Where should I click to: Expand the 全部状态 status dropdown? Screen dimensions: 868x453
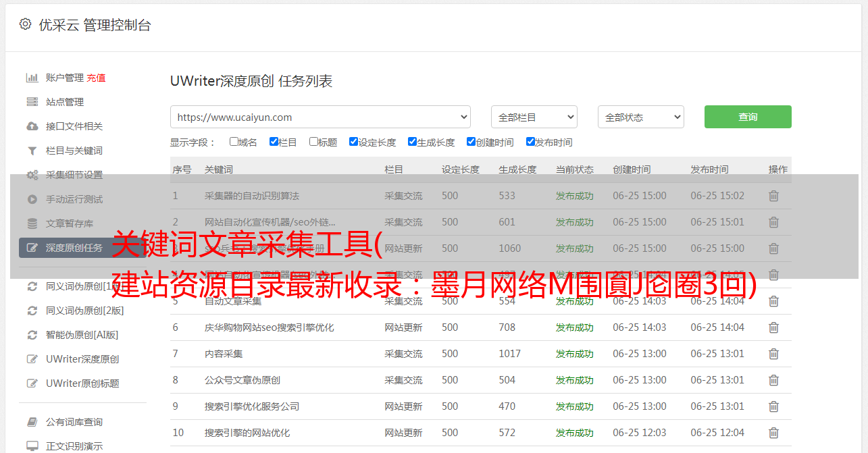coord(640,117)
